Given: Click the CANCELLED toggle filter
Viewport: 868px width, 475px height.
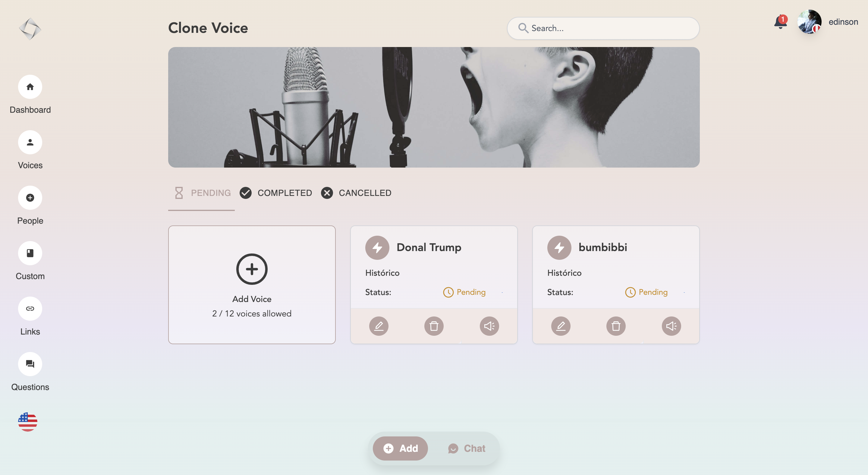Looking at the screenshot, I should coord(356,193).
